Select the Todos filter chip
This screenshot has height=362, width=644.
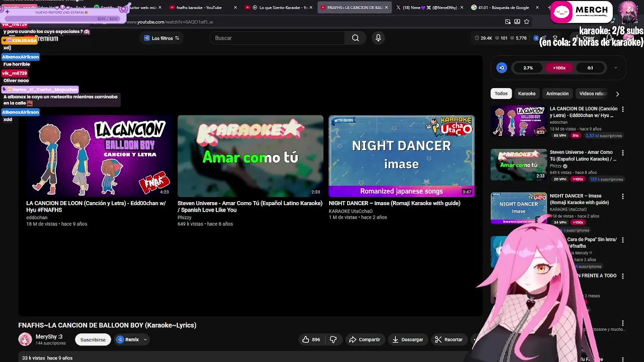pyautogui.click(x=501, y=94)
